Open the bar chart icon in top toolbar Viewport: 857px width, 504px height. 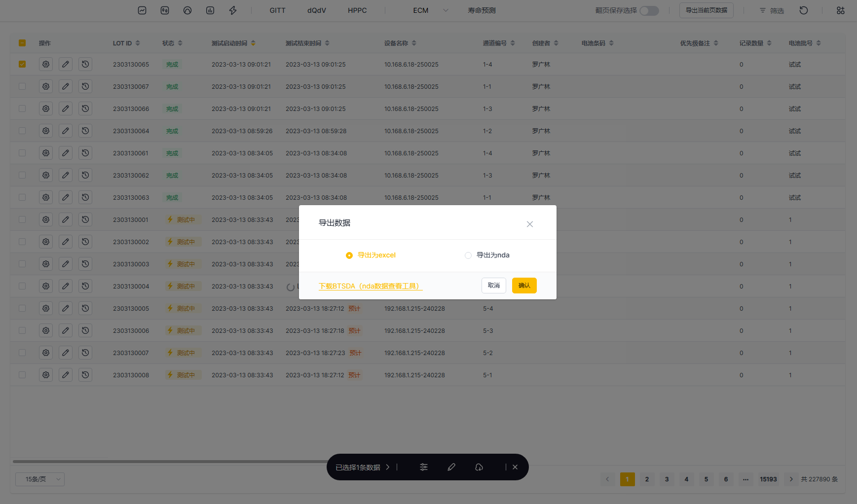[x=210, y=10]
